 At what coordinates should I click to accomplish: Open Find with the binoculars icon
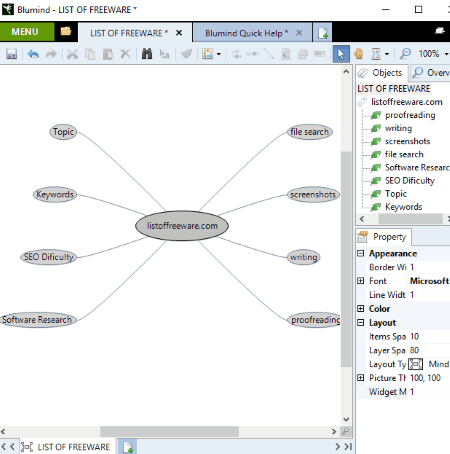pyautogui.click(x=147, y=54)
